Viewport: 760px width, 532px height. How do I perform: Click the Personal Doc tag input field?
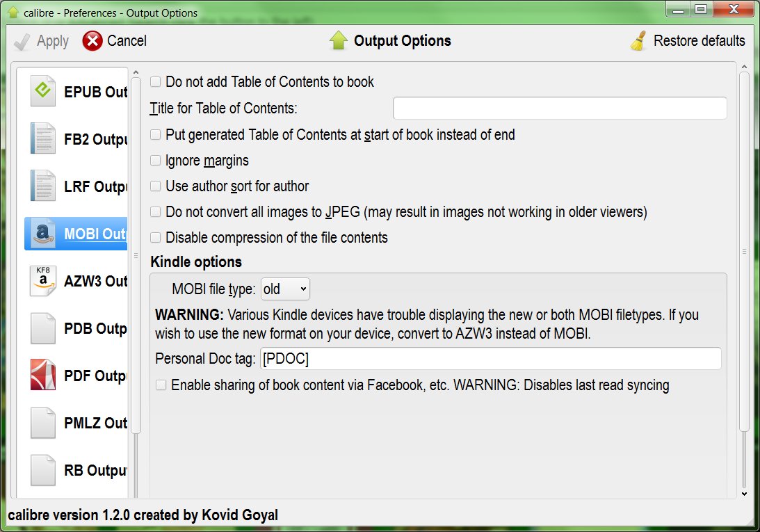click(490, 358)
